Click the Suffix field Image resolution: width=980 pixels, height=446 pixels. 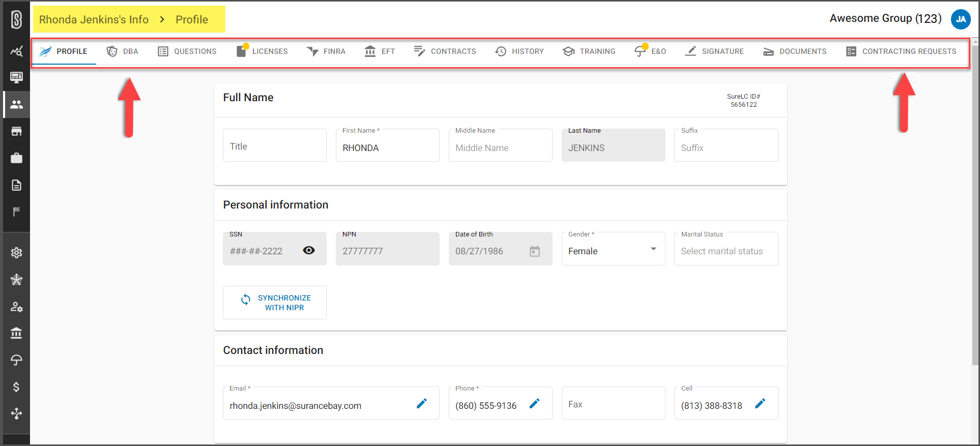[726, 145]
